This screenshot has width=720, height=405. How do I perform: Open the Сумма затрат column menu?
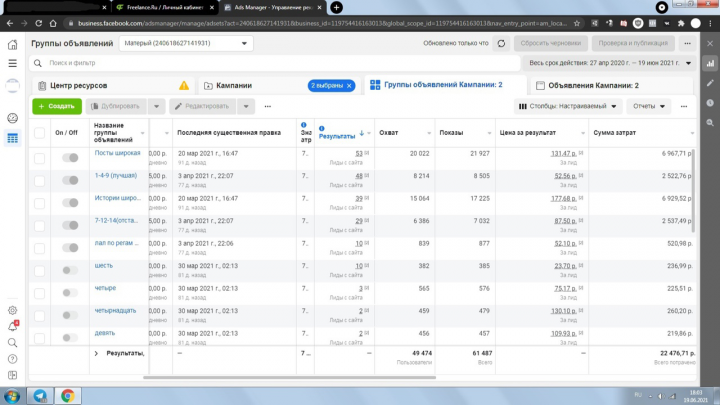coord(692,133)
